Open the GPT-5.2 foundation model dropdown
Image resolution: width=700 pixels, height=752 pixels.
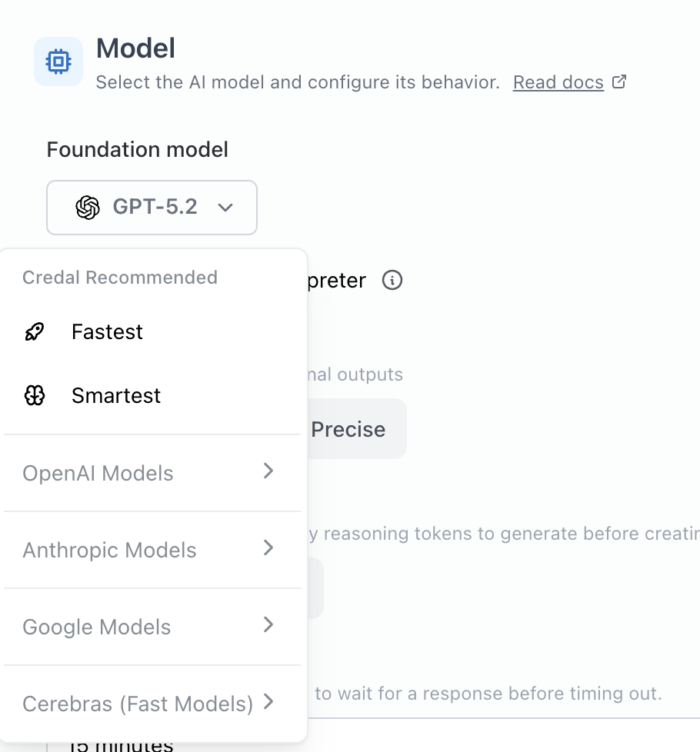click(x=152, y=208)
